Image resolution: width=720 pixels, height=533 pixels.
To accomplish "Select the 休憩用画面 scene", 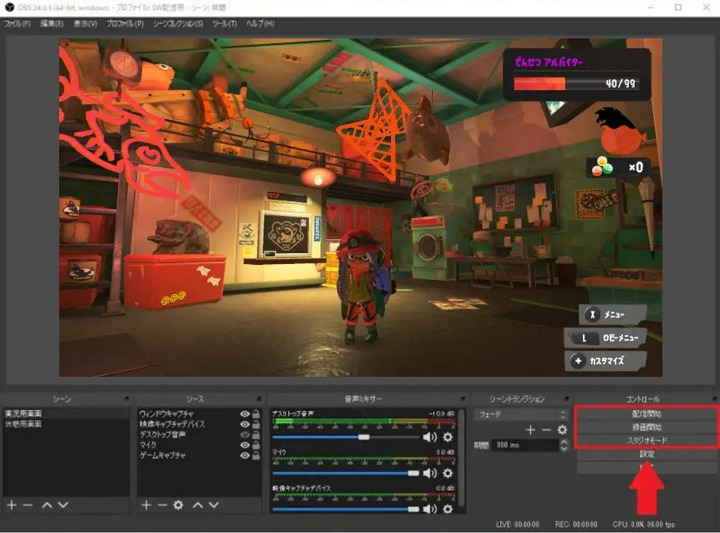I will [66, 424].
